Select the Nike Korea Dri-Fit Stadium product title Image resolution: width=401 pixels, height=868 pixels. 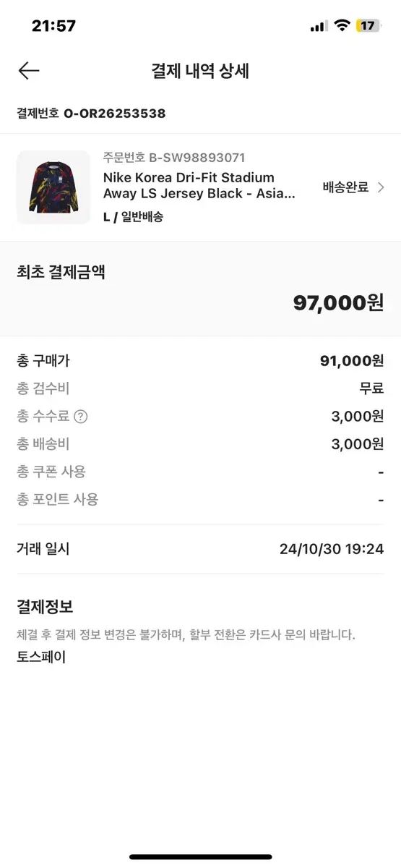199,185
